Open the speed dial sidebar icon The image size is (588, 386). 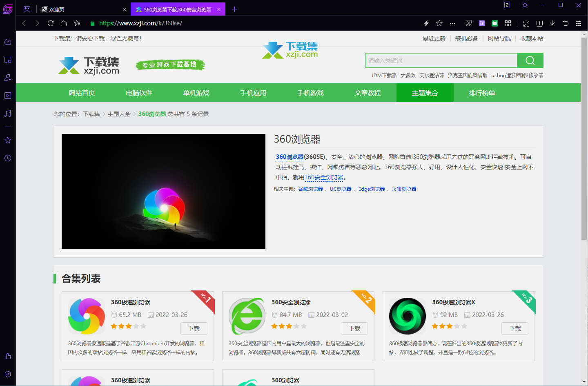point(8,42)
